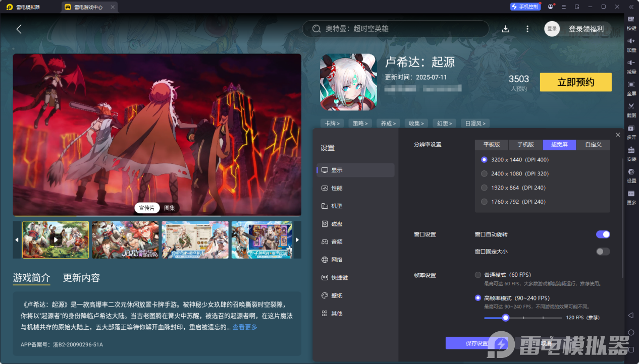The width and height of the screenshot is (639, 364).
Task: Switch to 更新内容 tab
Action: coord(81,278)
